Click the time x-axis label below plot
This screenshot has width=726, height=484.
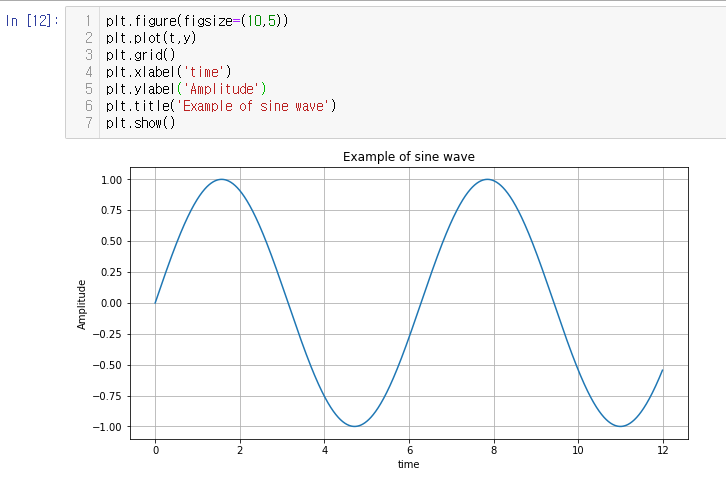click(x=408, y=464)
